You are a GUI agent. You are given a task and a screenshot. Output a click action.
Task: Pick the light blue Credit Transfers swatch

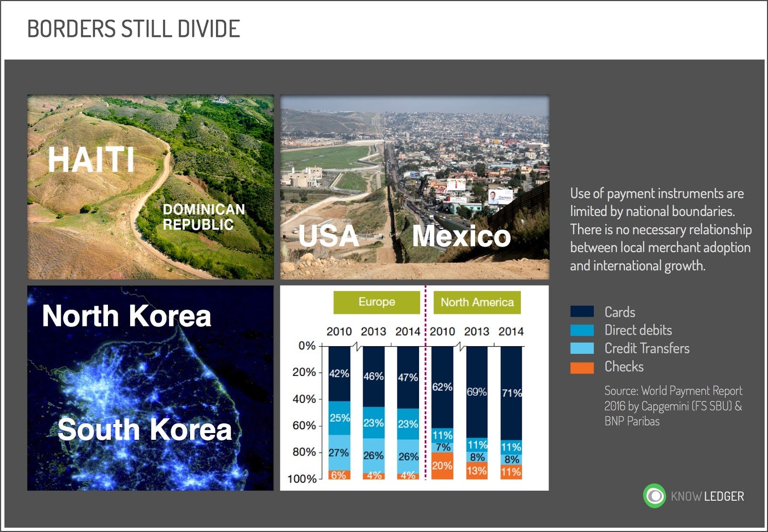[582, 348]
